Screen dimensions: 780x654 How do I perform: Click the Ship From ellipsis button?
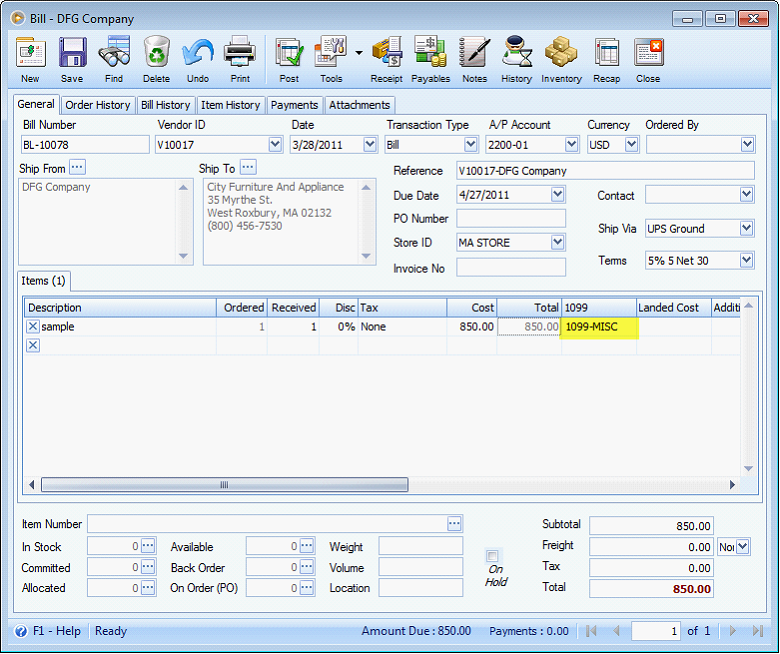77,167
